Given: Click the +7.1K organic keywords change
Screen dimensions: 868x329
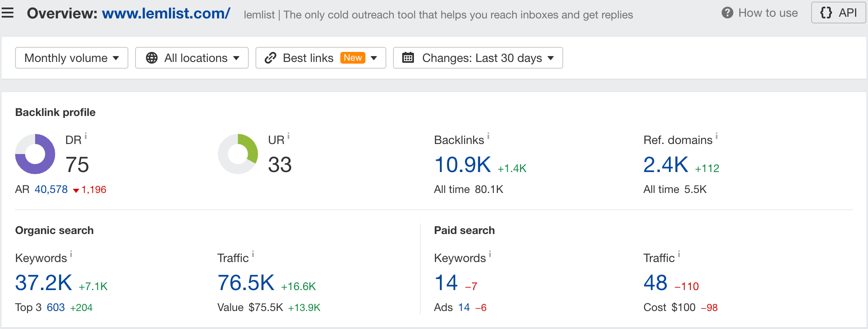Looking at the screenshot, I should click(93, 286).
